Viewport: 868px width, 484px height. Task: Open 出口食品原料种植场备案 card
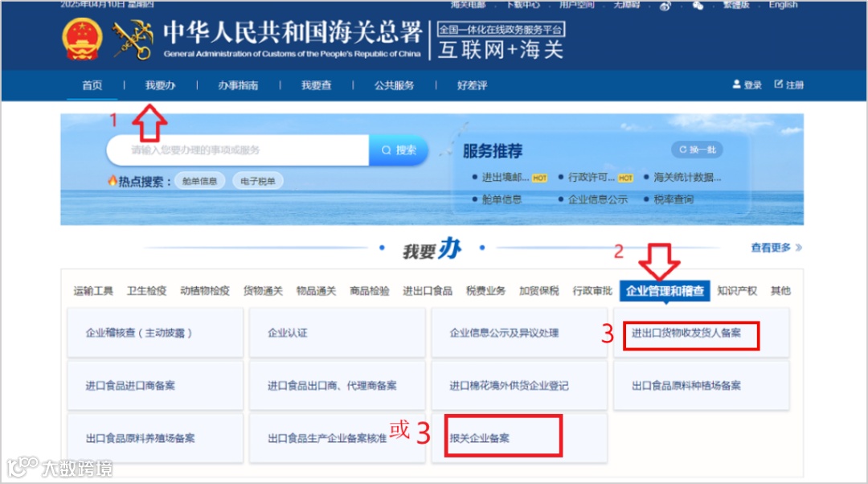click(x=702, y=386)
